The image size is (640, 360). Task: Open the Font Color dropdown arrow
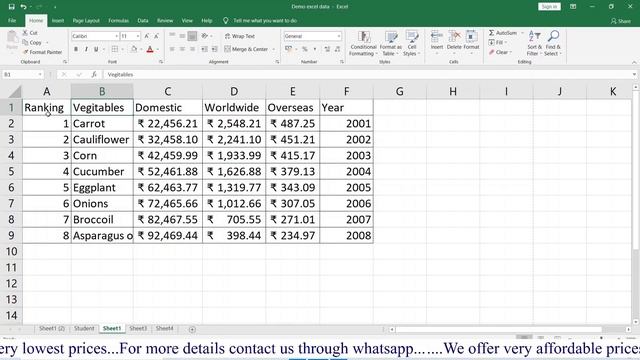tap(158, 49)
